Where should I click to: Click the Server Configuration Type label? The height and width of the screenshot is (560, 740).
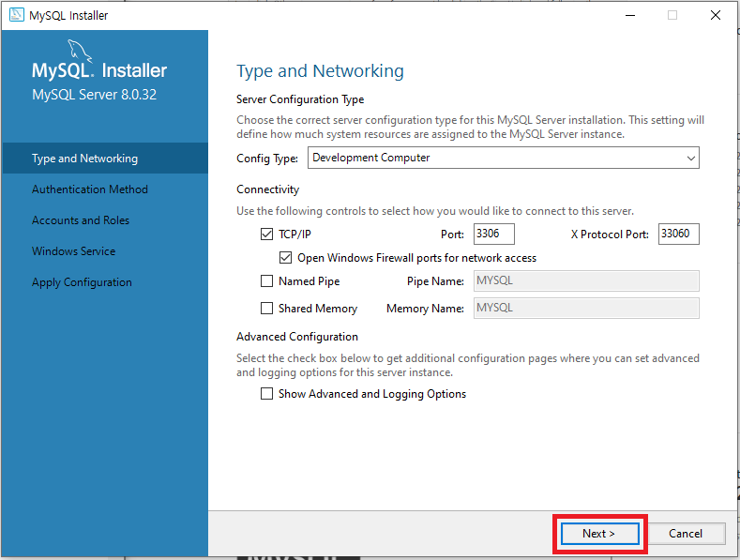(300, 99)
